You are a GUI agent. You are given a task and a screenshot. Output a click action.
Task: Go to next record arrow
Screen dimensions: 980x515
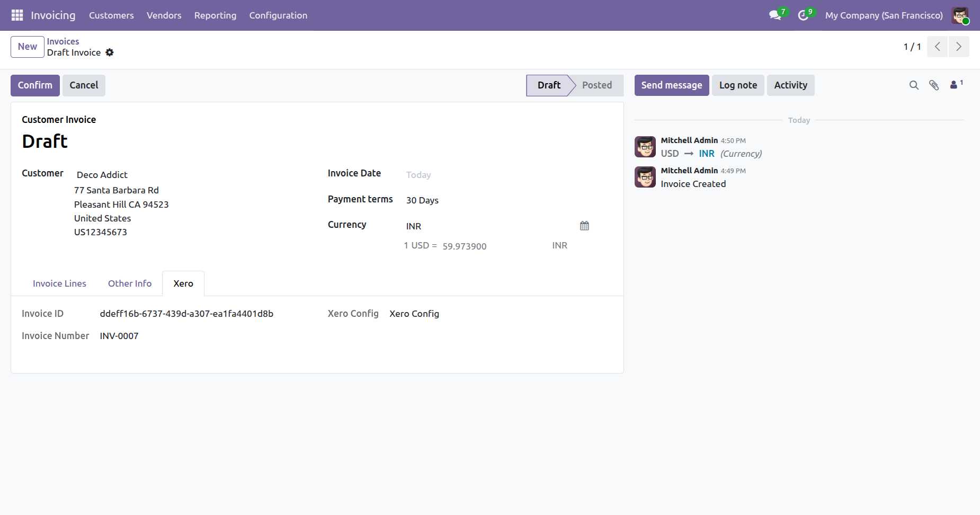click(959, 47)
